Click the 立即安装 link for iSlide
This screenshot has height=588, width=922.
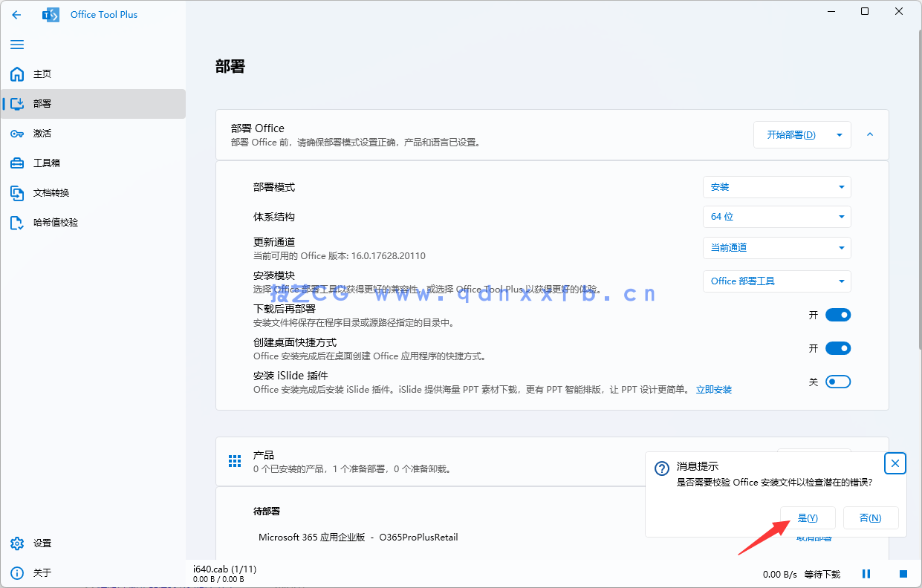pyautogui.click(x=716, y=389)
